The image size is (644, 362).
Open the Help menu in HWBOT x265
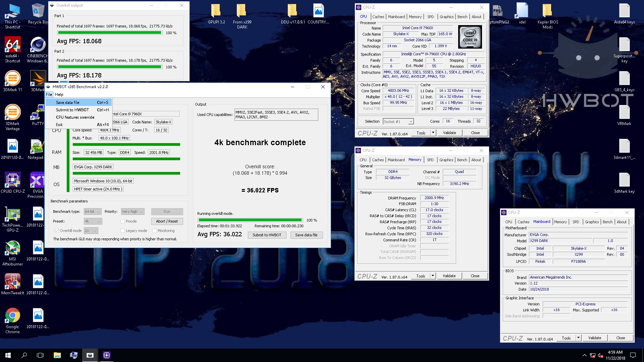tap(59, 95)
